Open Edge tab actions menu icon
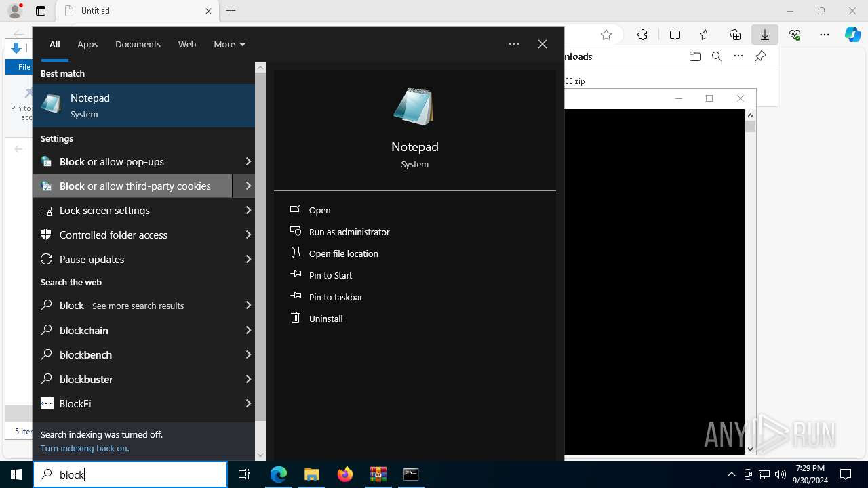This screenshot has width=868, height=488. (41, 11)
